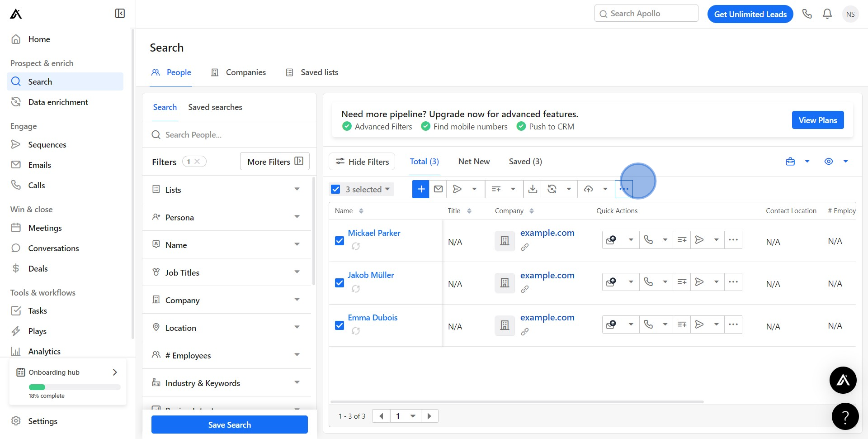Viewport: 868px width, 439px height.
Task: Open the floating Apollo assistant button
Action: click(843, 380)
